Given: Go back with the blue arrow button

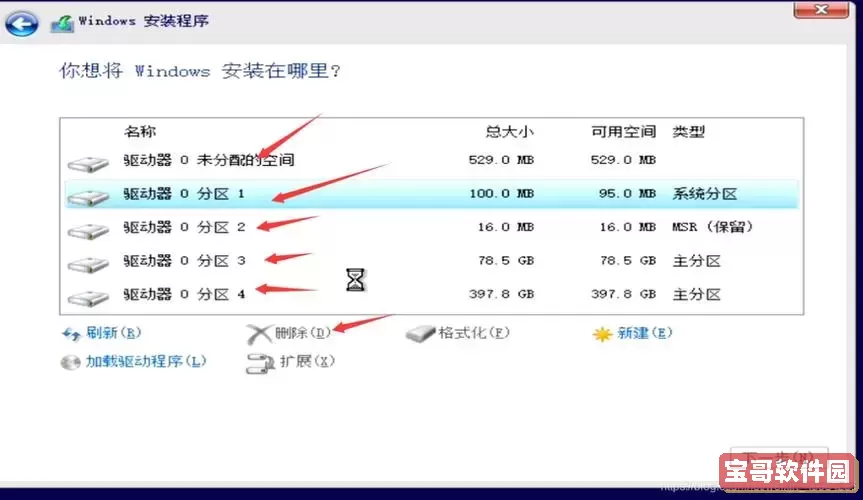Looking at the screenshot, I should pos(21,24).
